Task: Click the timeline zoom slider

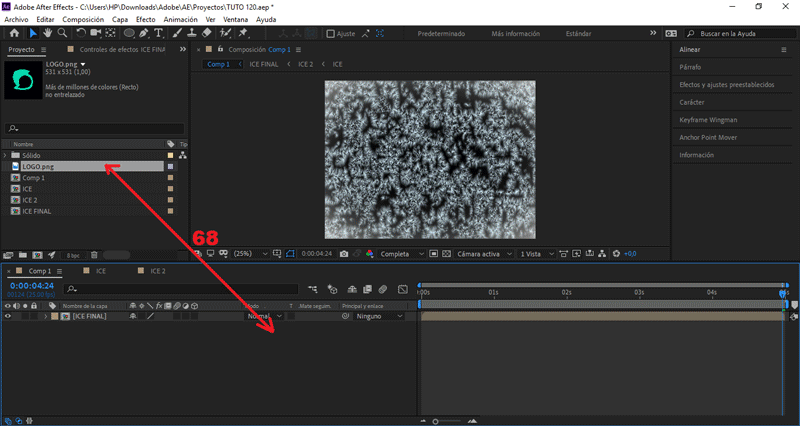Action: point(435,421)
